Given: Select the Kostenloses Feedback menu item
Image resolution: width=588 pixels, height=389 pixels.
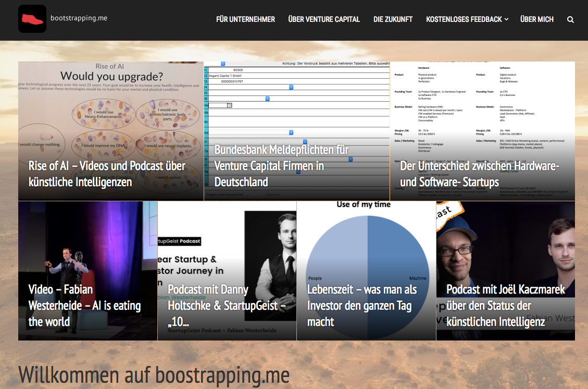Looking at the screenshot, I should click(x=464, y=19).
